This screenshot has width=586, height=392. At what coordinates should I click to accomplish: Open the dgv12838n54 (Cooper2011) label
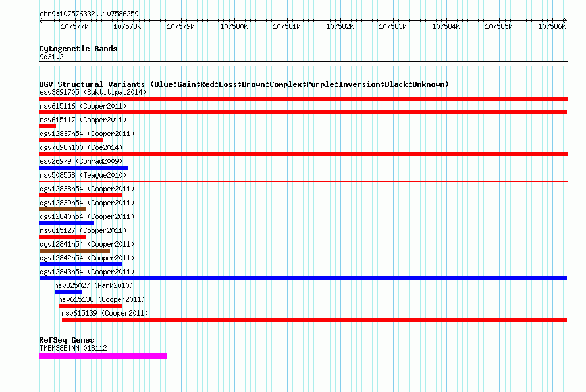pyautogui.click(x=87, y=189)
